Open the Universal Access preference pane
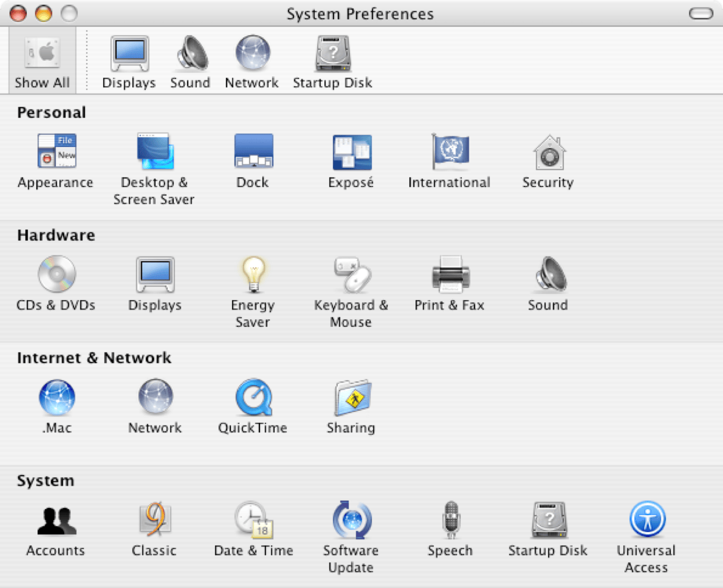 647,537
